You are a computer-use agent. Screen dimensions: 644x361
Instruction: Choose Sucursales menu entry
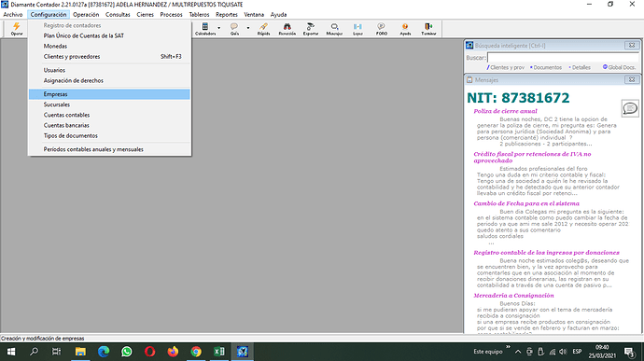click(x=109, y=104)
